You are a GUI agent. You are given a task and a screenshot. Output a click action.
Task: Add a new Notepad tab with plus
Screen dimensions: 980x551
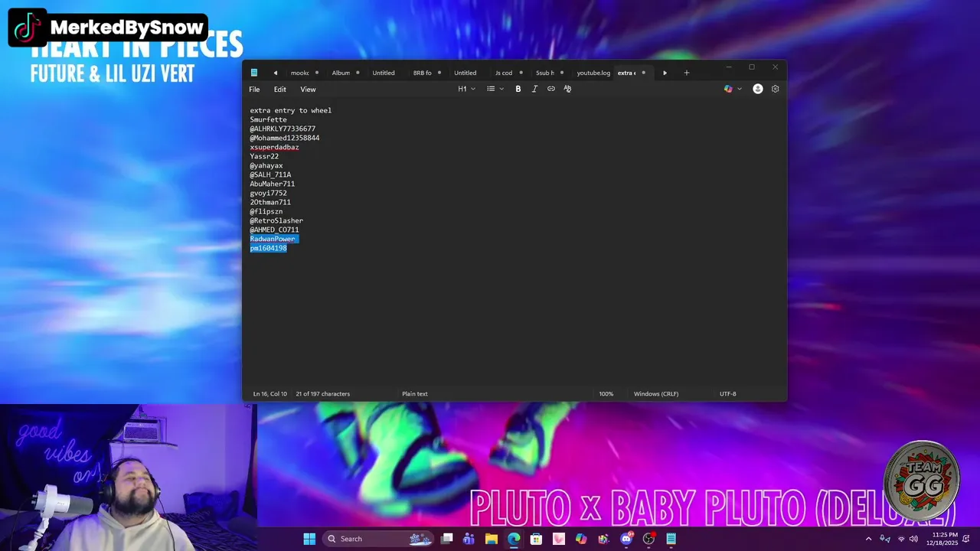pyautogui.click(x=687, y=73)
